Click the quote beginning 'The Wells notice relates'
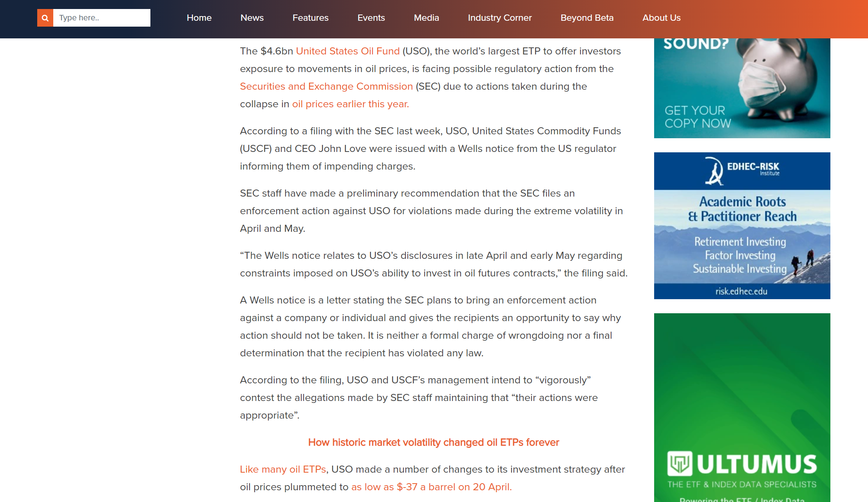The height and width of the screenshot is (502, 868). click(x=434, y=264)
